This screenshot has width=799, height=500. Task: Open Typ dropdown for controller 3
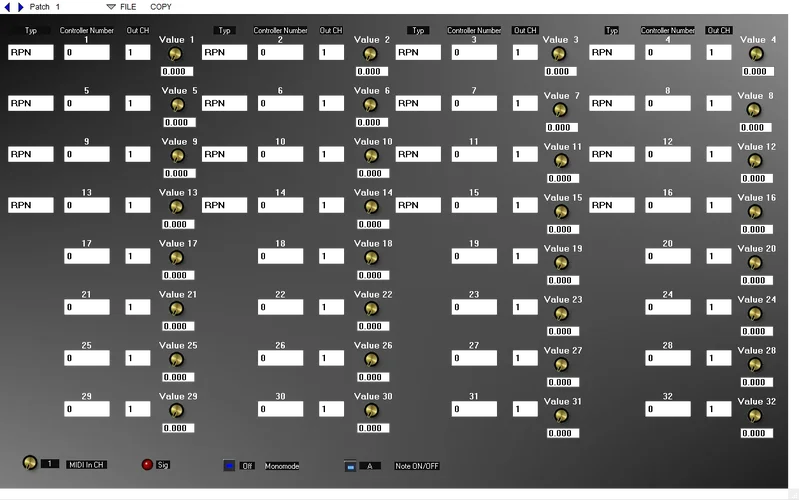(418, 52)
